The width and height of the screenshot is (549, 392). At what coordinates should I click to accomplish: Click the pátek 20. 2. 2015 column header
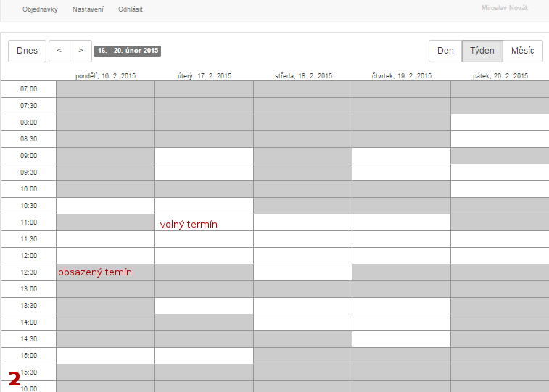point(500,75)
